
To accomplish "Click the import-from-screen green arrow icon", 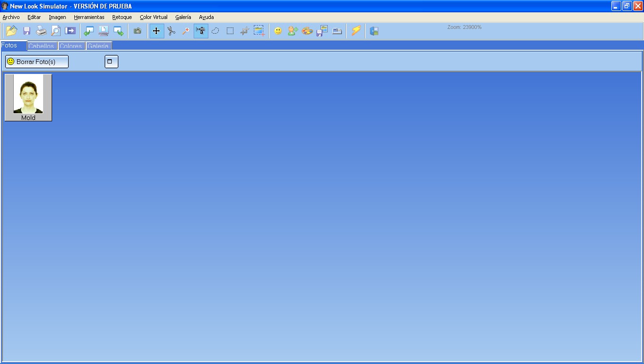I will [89, 31].
